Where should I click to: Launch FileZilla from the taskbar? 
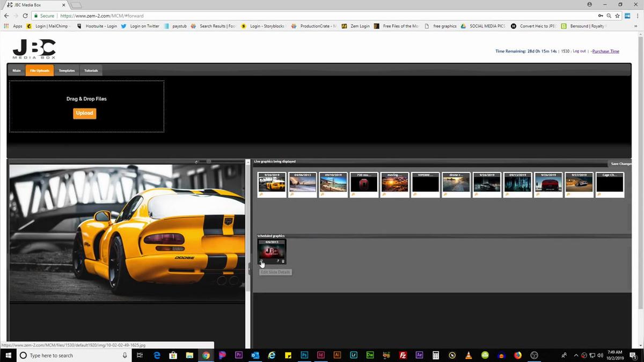coord(403,355)
